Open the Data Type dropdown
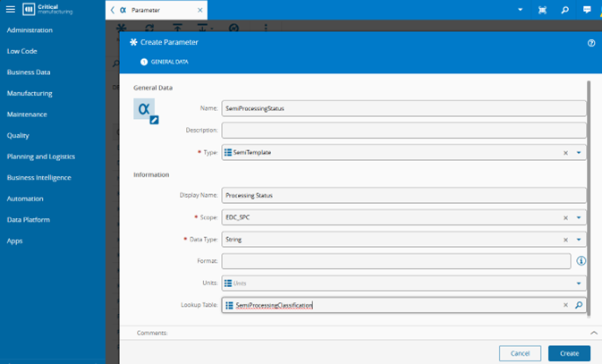602x364 pixels. click(579, 240)
